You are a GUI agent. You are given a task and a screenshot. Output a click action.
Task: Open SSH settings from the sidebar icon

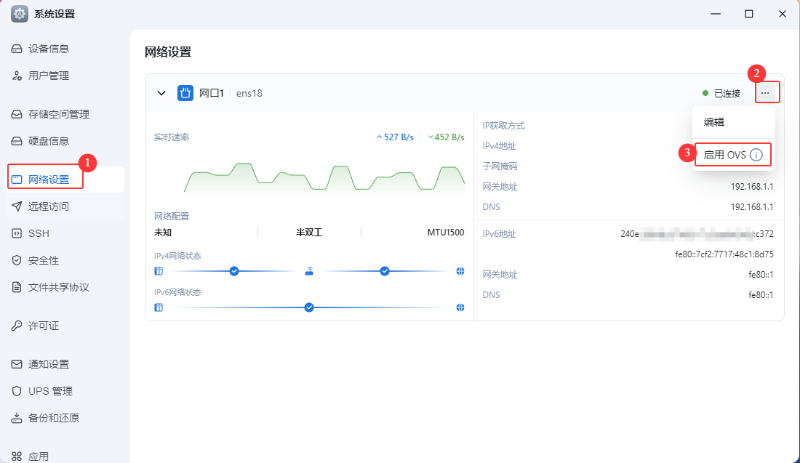click(17, 233)
